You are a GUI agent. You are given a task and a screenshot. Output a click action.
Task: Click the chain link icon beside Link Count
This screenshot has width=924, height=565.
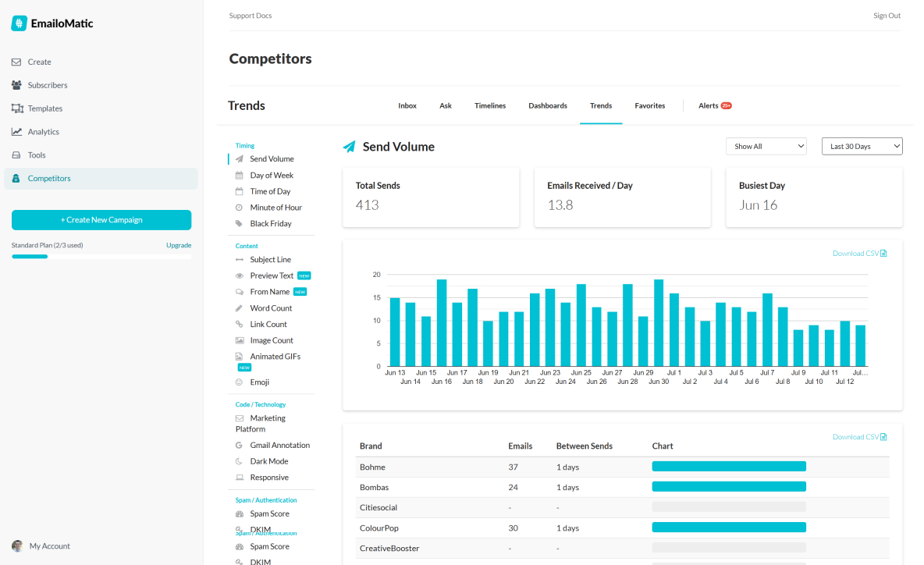pos(240,324)
